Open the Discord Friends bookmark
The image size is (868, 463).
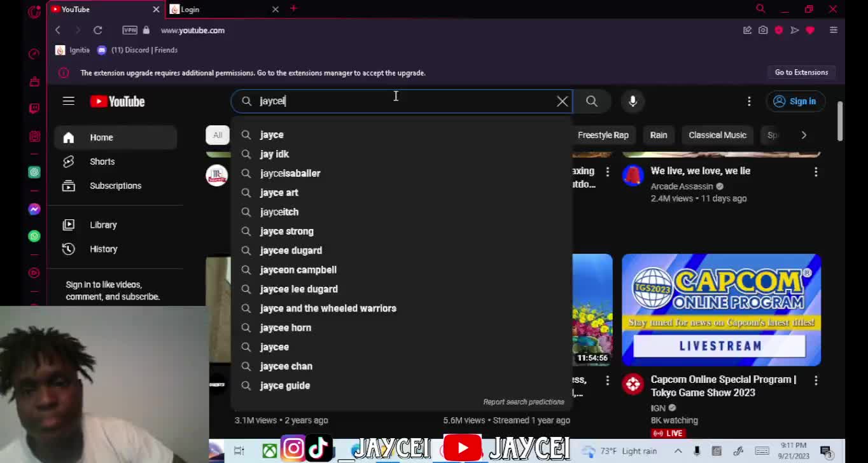click(137, 50)
